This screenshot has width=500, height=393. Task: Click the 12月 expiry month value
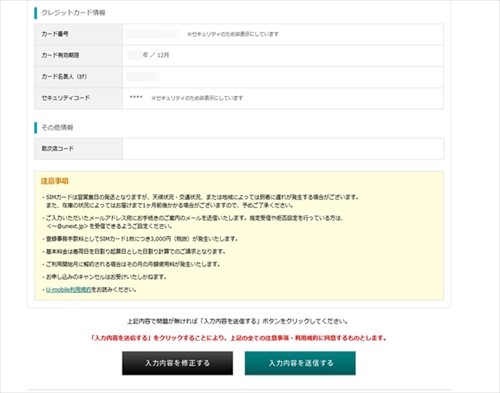tap(163, 55)
